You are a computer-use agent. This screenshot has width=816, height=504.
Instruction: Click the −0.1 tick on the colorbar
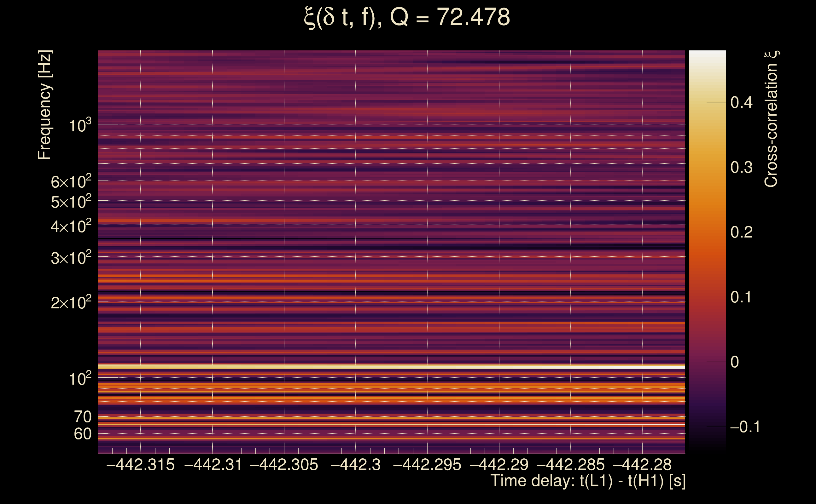click(745, 427)
